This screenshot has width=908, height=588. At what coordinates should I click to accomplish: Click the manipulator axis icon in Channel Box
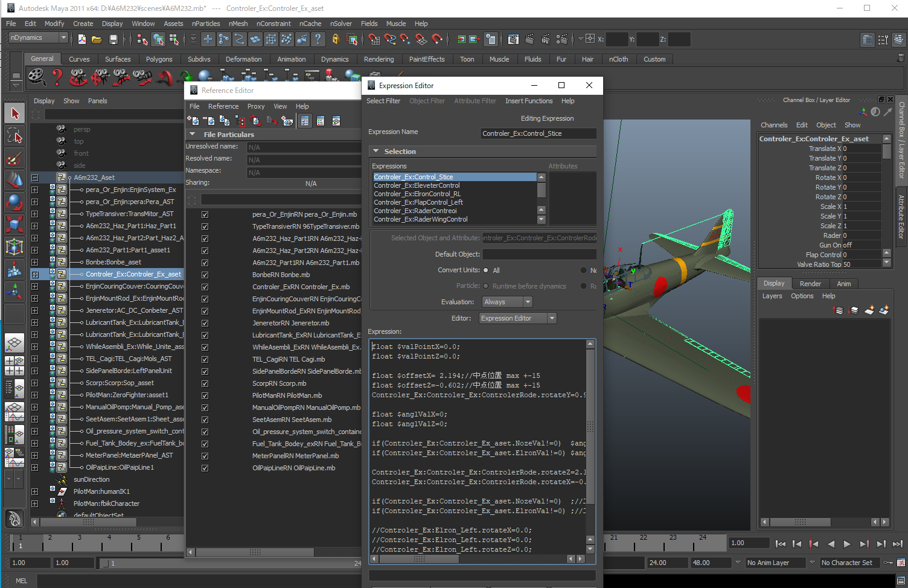(863, 112)
